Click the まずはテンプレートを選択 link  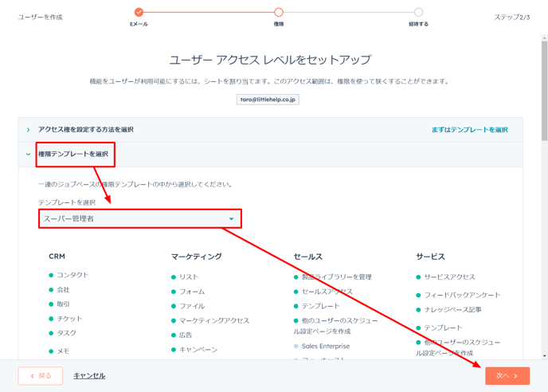tap(469, 130)
